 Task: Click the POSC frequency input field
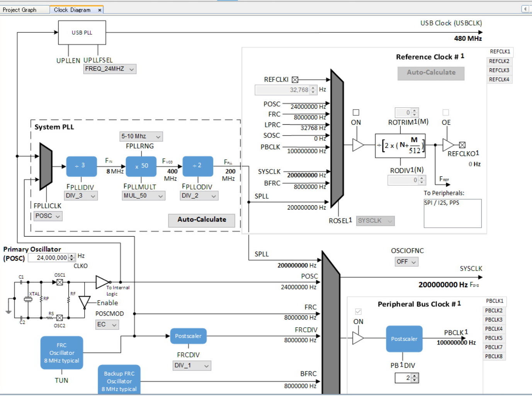tap(52, 257)
